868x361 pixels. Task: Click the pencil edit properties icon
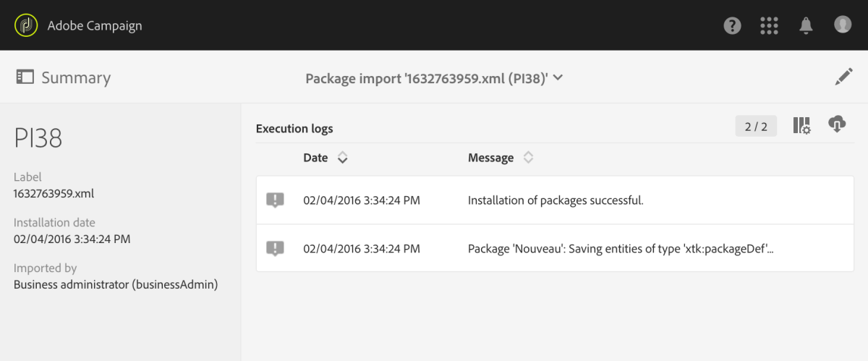(843, 77)
